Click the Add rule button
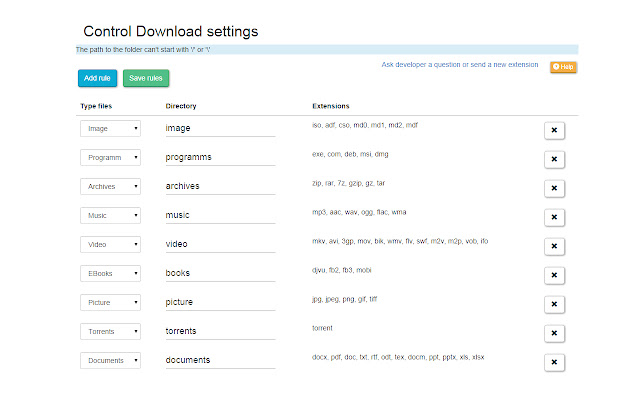Image resolution: width=640 pixels, height=400 pixels. [x=97, y=77]
